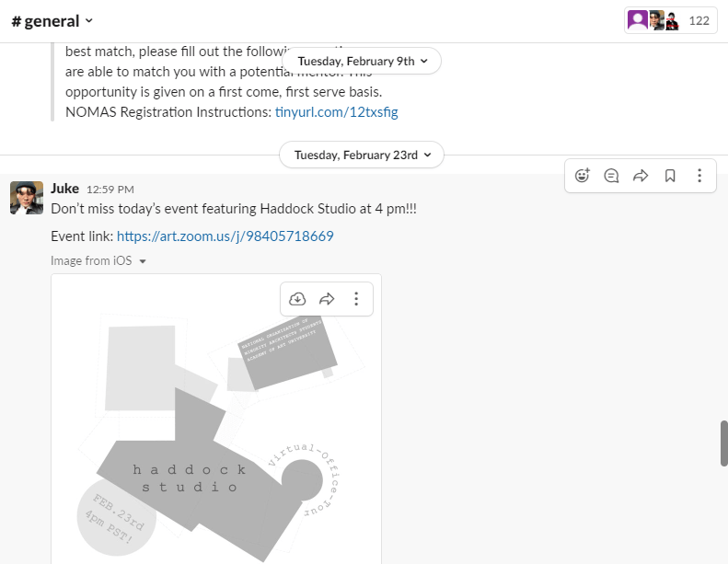Collapse the Image from iOS attachment
Image resolution: width=728 pixels, height=564 pixels.
143,261
